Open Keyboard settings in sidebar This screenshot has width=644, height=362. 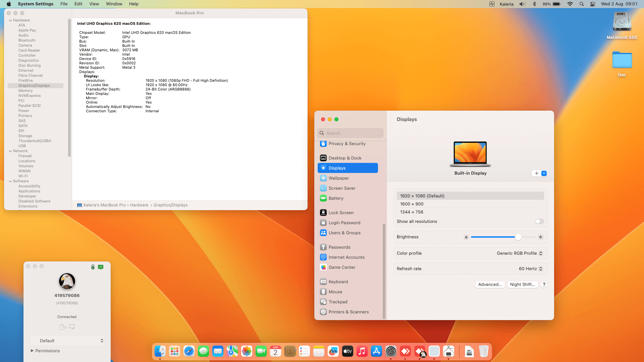pyautogui.click(x=338, y=282)
